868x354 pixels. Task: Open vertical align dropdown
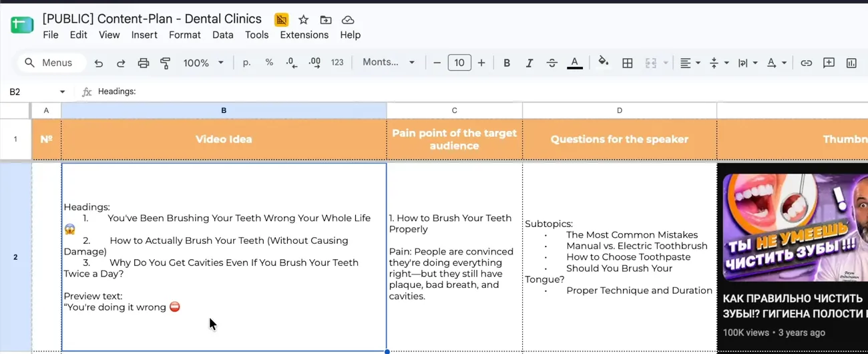(x=718, y=63)
